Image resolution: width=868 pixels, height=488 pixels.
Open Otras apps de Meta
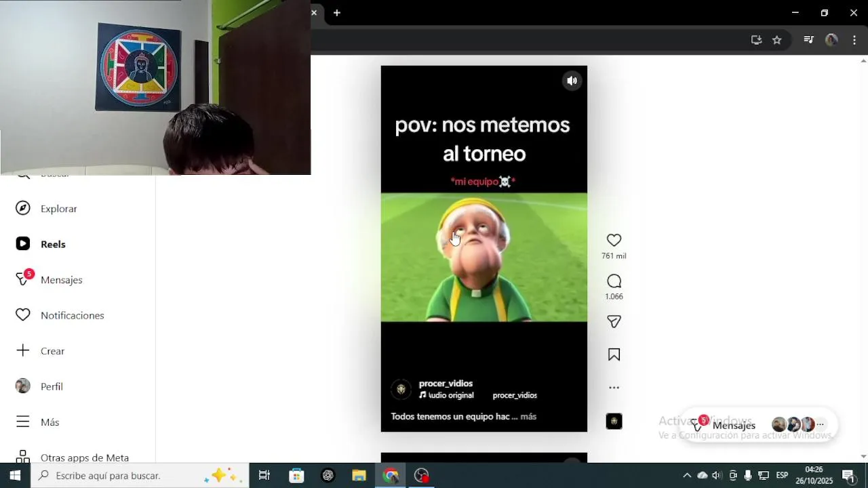tap(72, 457)
